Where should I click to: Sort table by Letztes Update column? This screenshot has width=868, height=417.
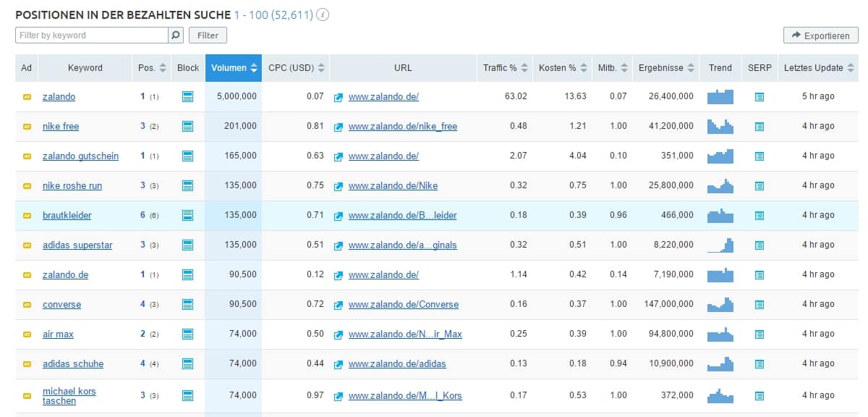pos(818,68)
